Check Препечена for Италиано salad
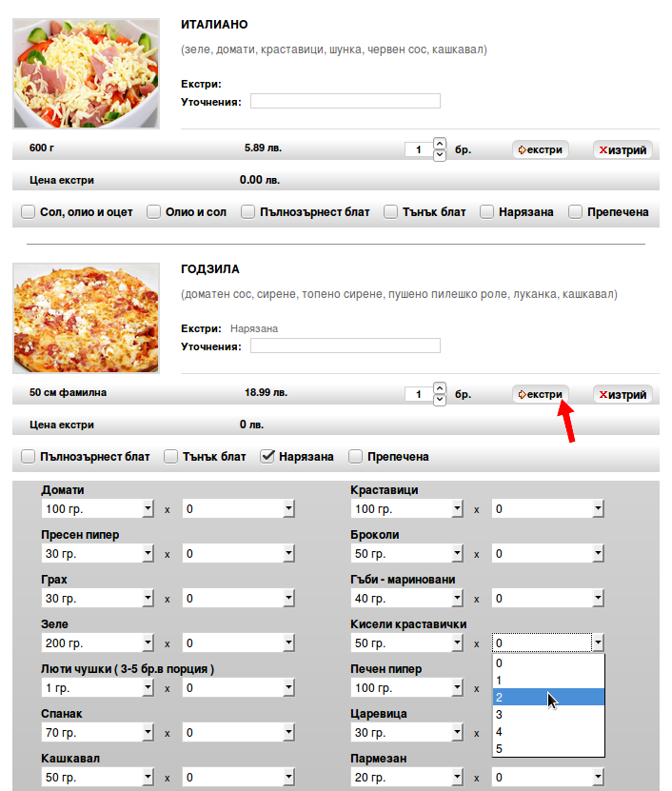 [575, 212]
